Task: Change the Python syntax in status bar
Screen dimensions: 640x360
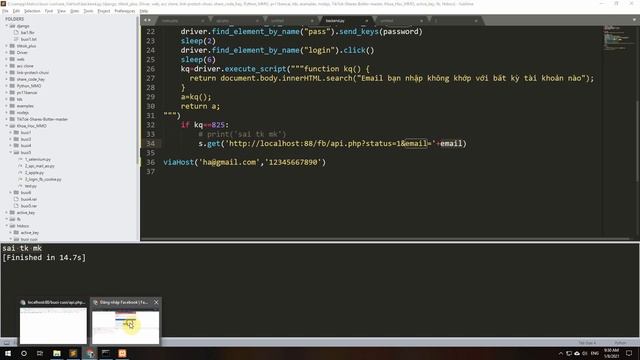Action: pyautogui.click(x=620, y=343)
